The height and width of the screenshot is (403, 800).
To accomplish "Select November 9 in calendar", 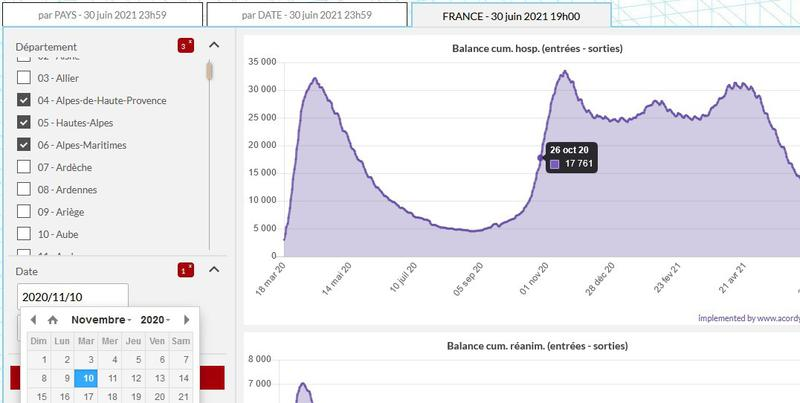I will click(62, 379).
